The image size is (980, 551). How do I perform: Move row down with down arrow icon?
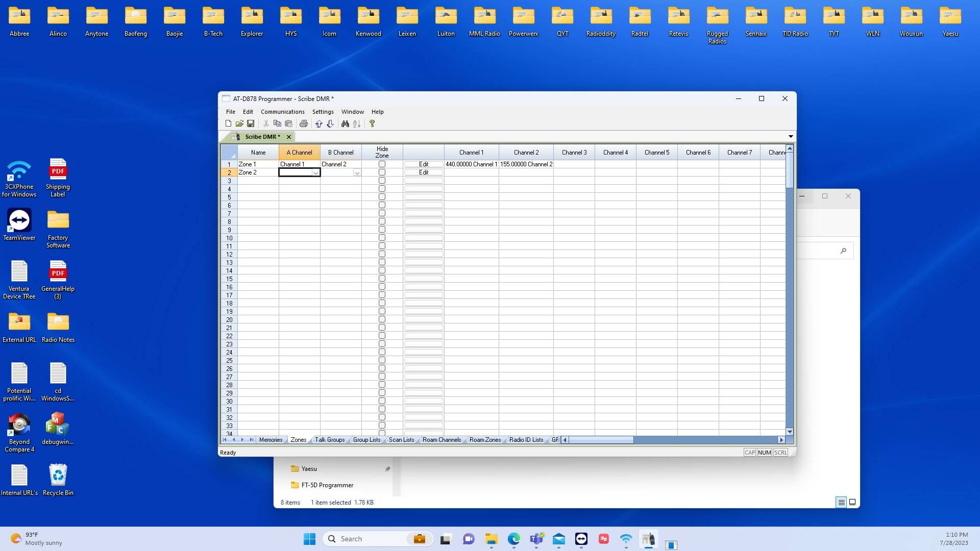click(330, 123)
